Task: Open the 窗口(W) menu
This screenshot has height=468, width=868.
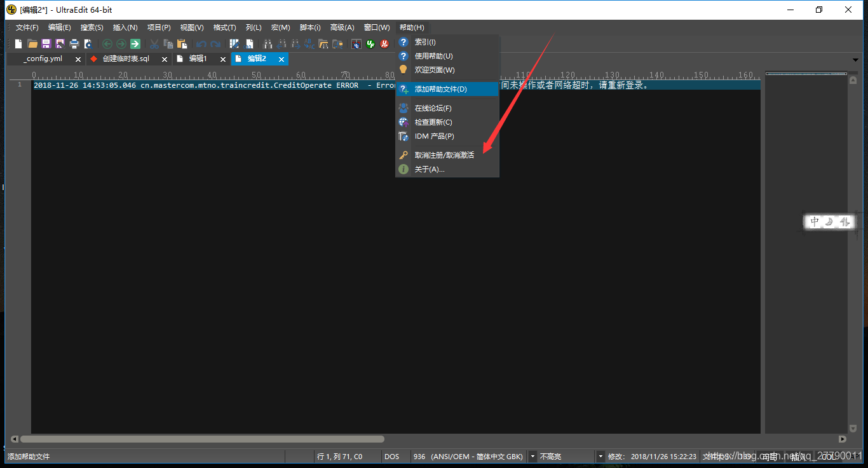Action: (377, 27)
